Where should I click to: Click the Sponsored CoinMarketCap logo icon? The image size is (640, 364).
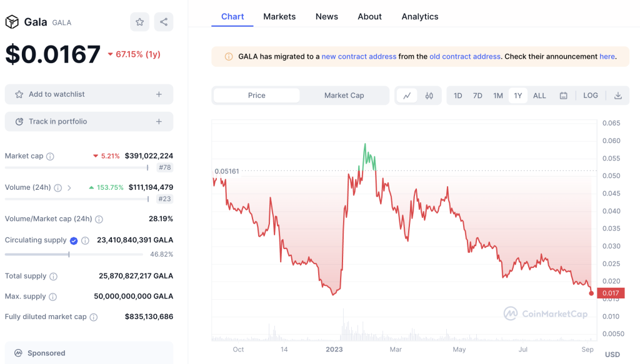click(x=18, y=353)
